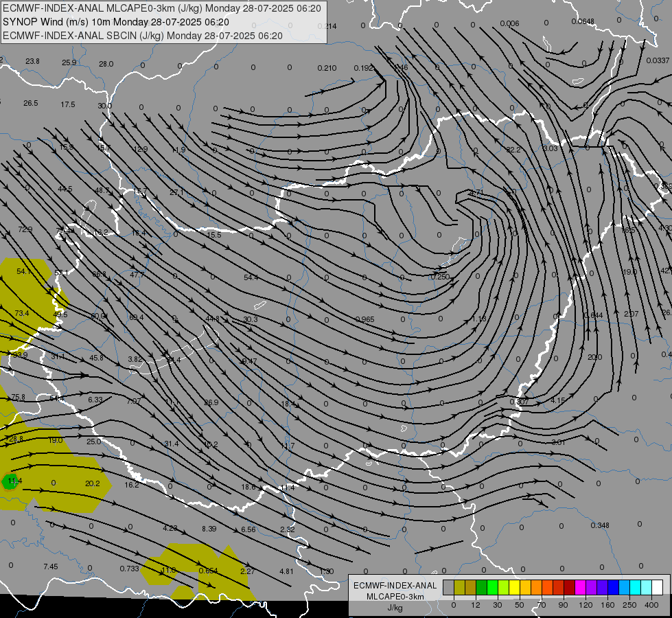The height and width of the screenshot is (618, 672).
Task: Click the grid value 4.81
Action: click(x=286, y=571)
